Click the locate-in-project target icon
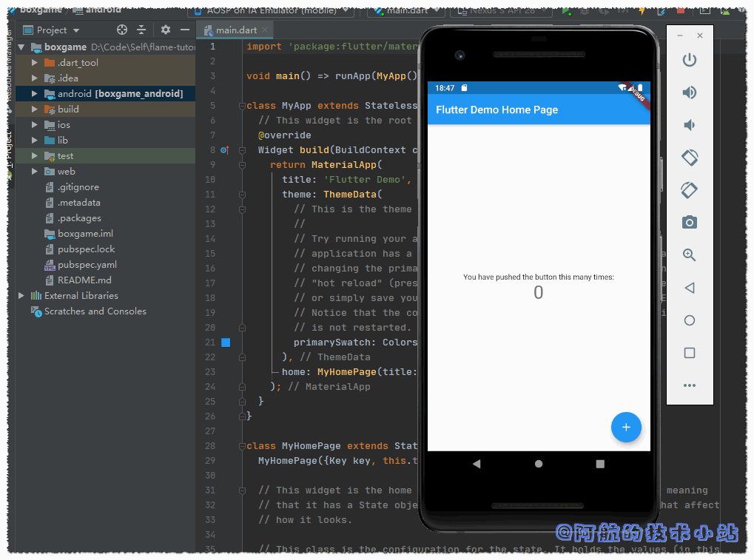The height and width of the screenshot is (560, 754). (122, 30)
